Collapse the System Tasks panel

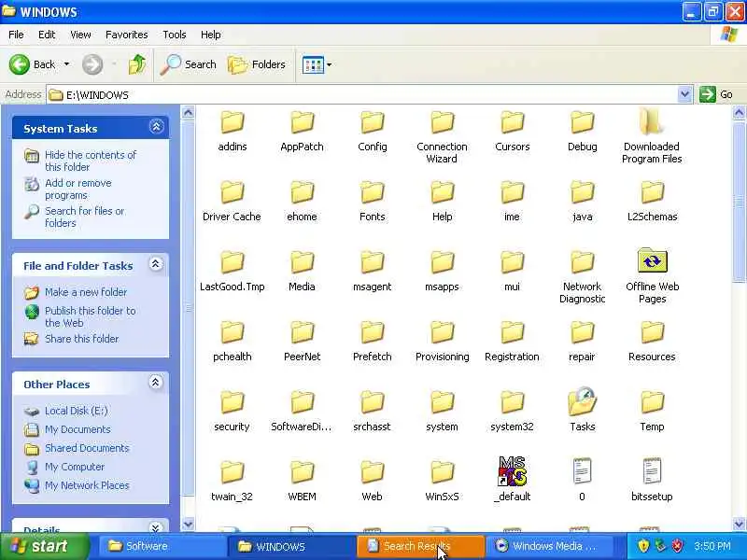156,127
